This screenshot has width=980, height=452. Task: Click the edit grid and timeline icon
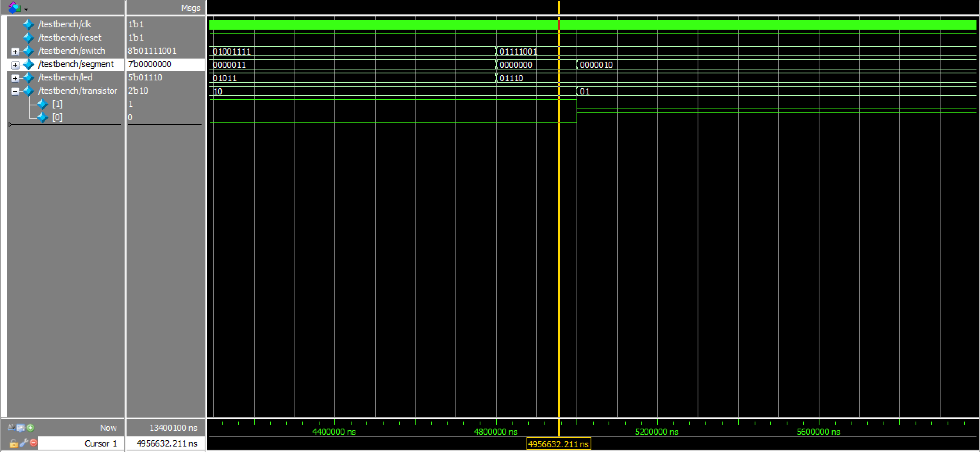(x=20, y=428)
